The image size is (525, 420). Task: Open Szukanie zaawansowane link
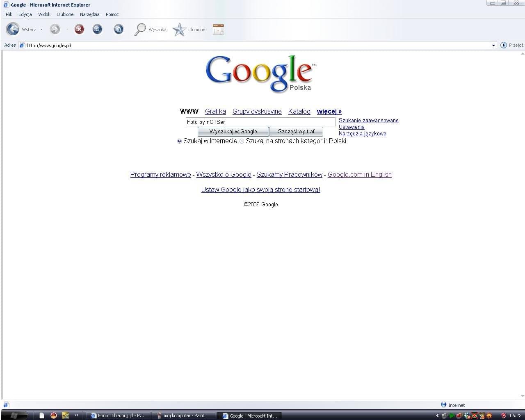tap(369, 121)
